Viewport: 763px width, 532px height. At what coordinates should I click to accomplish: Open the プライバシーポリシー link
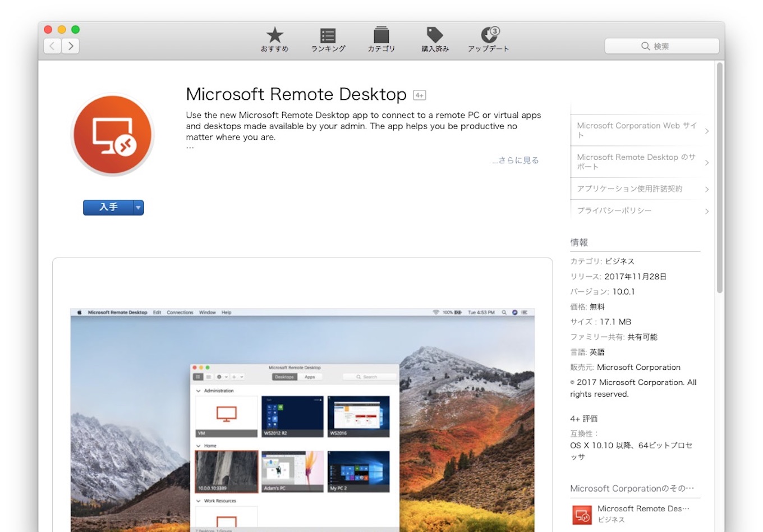pyautogui.click(x=640, y=210)
